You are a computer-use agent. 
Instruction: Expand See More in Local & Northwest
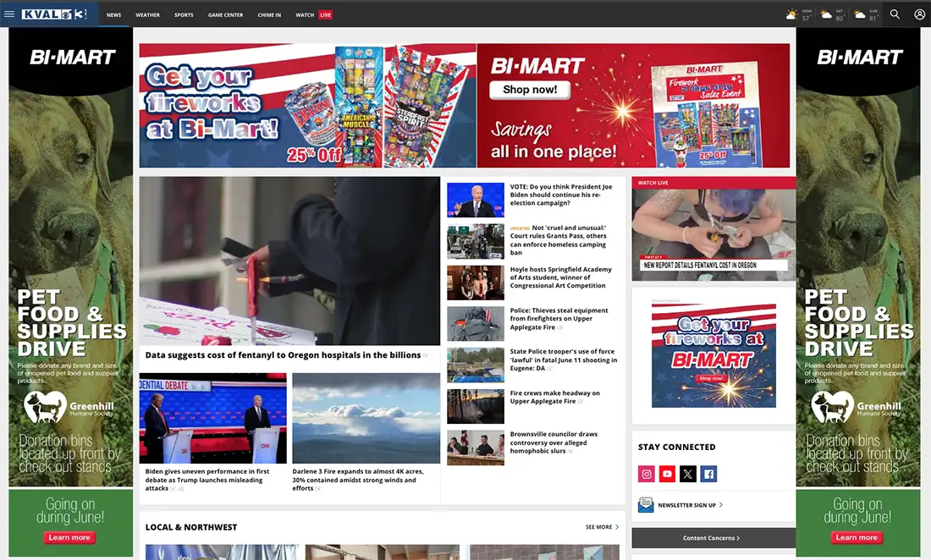pyautogui.click(x=602, y=527)
